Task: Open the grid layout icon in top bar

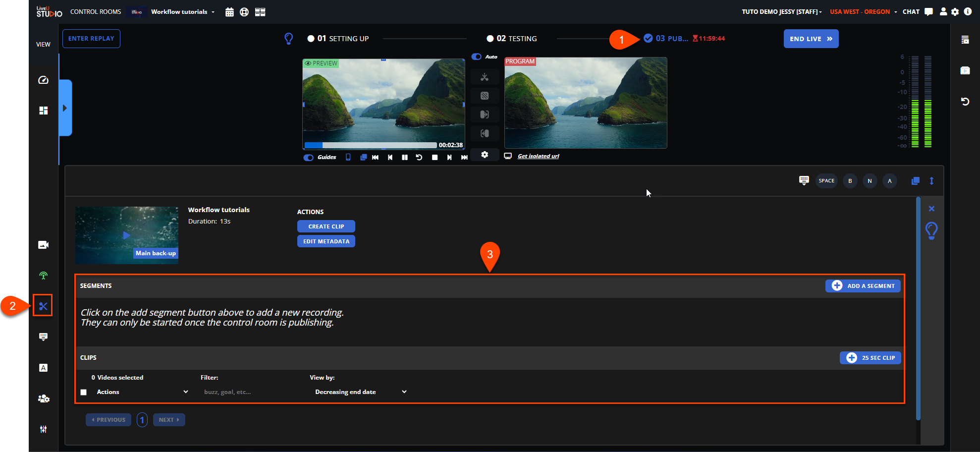Action: tap(260, 12)
